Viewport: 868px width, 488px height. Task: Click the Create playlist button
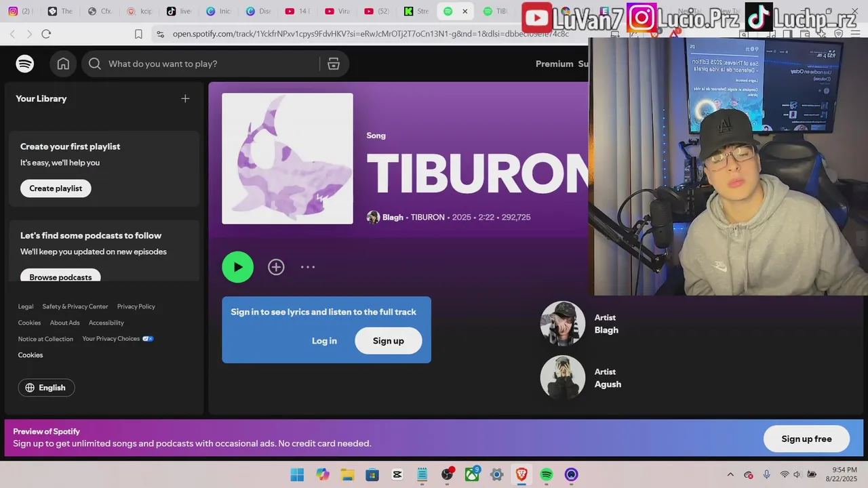point(56,188)
